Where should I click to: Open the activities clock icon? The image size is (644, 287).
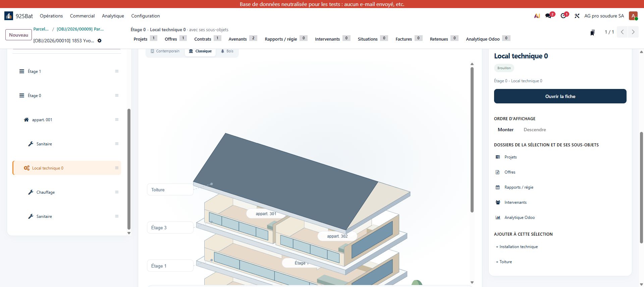click(563, 16)
